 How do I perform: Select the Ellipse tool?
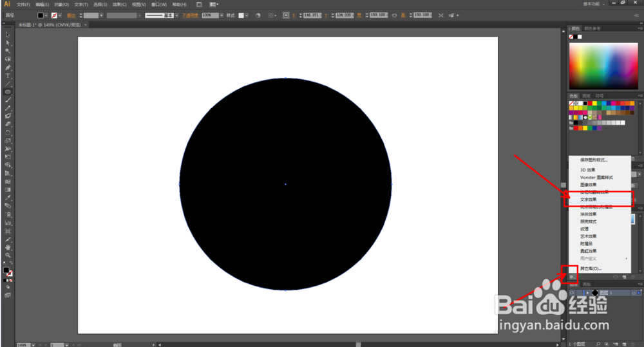[8, 92]
